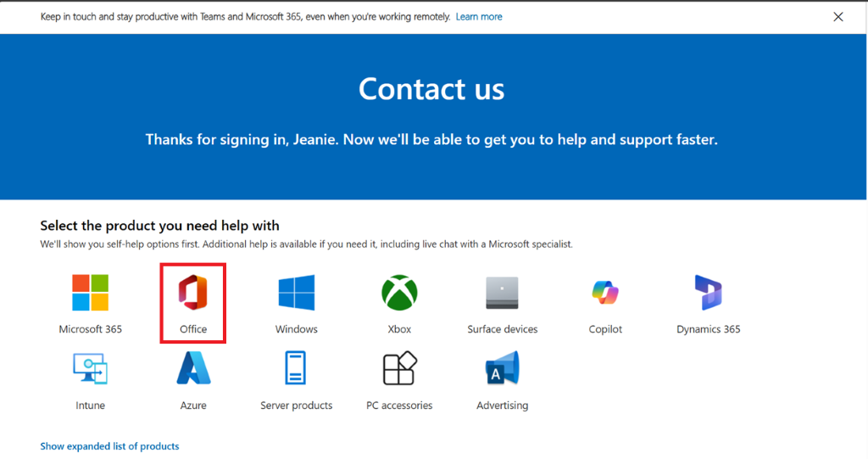The width and height of the screenshot is (868, 459).
Task: Click the "Copilot" label text
Action: coord(605,329)
